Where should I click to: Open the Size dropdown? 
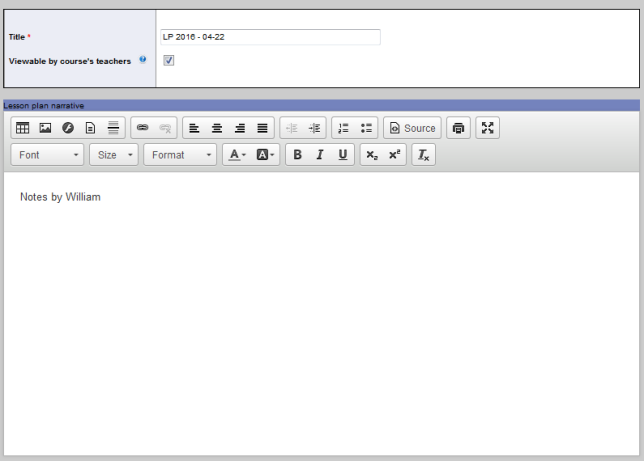point(114,155)
